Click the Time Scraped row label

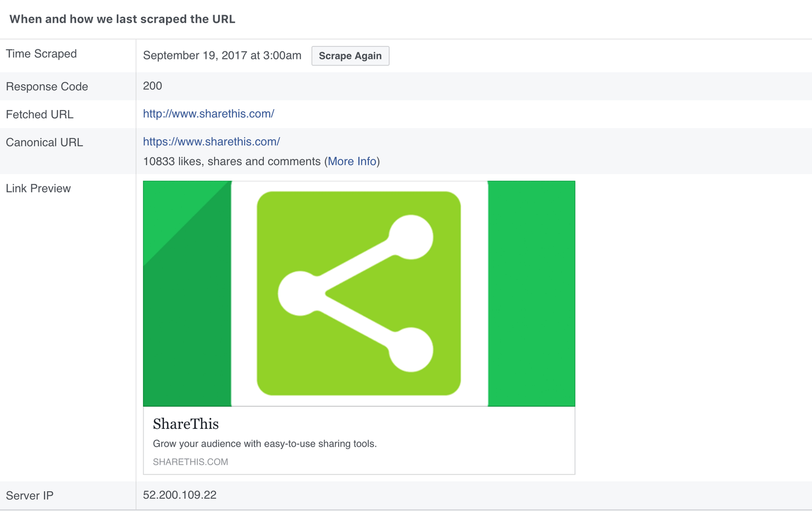(41, 54)
